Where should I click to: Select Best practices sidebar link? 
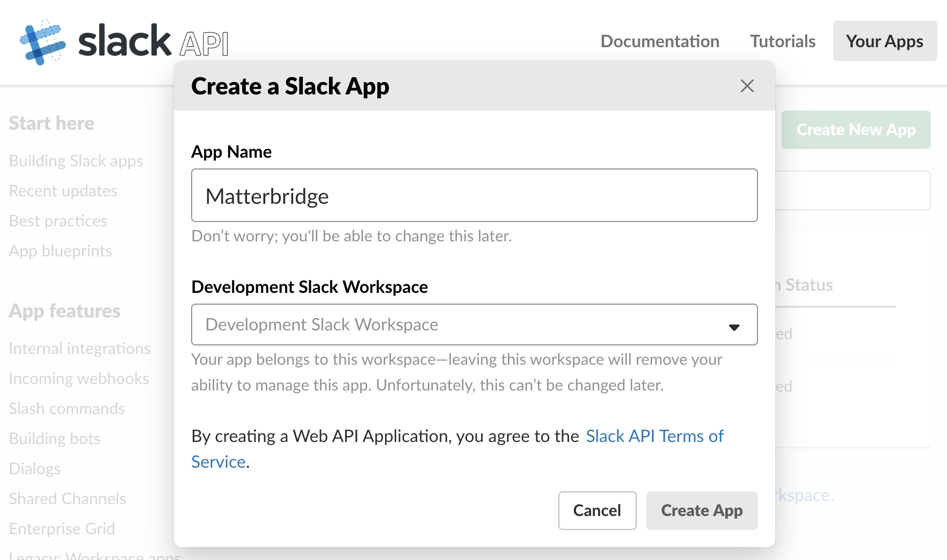(59, 221)
